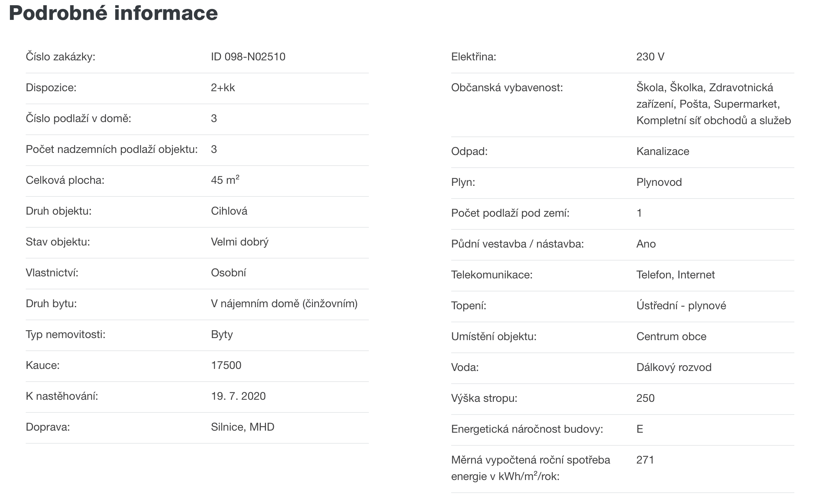Click the 'Dispozice' value 2+kk
Screen dimensions: 818x504
(x=223, y=87)
